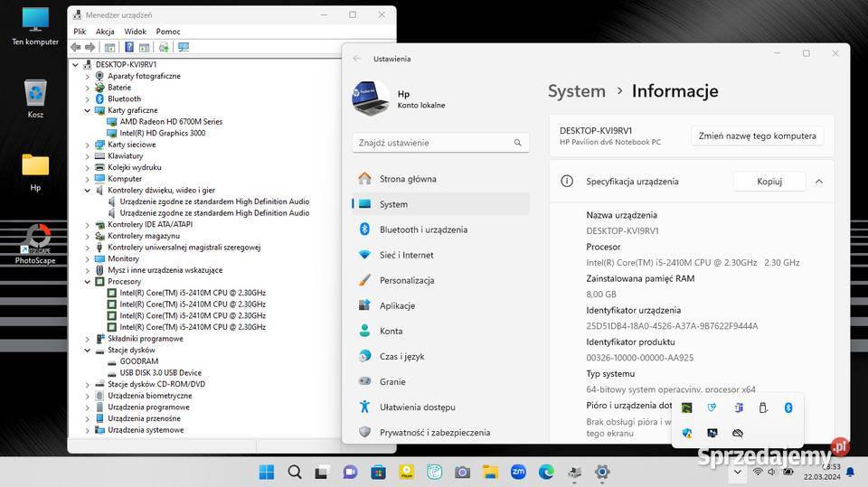
Task: Collapse the DESKTOP-KVI9RV1 root node
Action: coord(75,65)
